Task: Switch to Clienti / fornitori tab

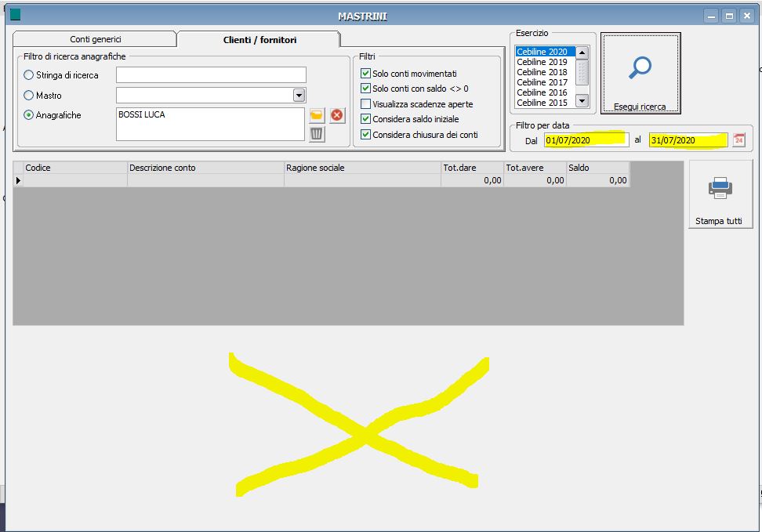Action: tap(259, 40)
